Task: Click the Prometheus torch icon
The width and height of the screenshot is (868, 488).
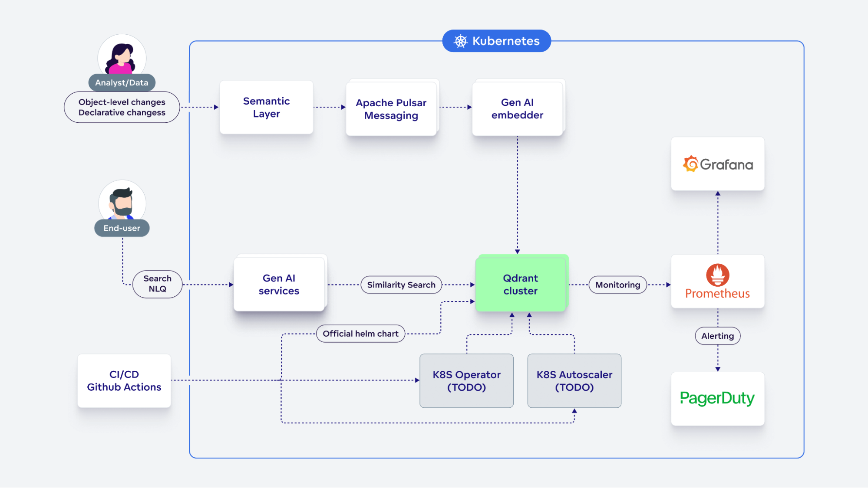Action: [x=717, y=275]
